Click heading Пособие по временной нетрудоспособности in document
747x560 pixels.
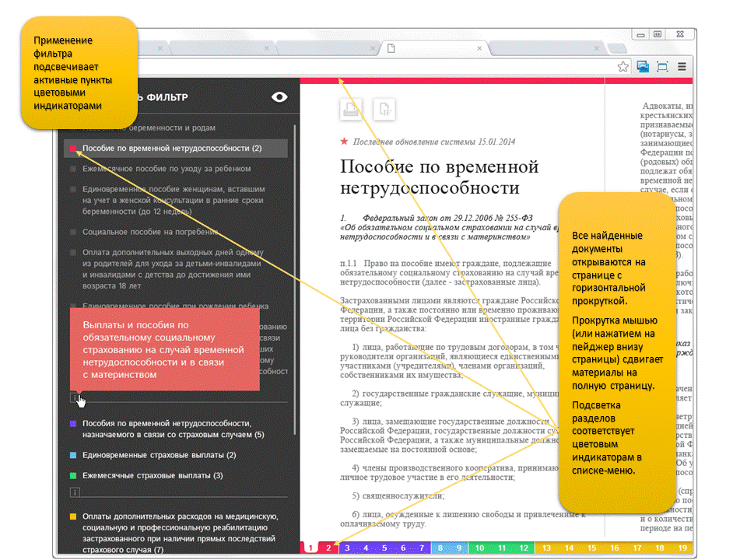[439, 177]
